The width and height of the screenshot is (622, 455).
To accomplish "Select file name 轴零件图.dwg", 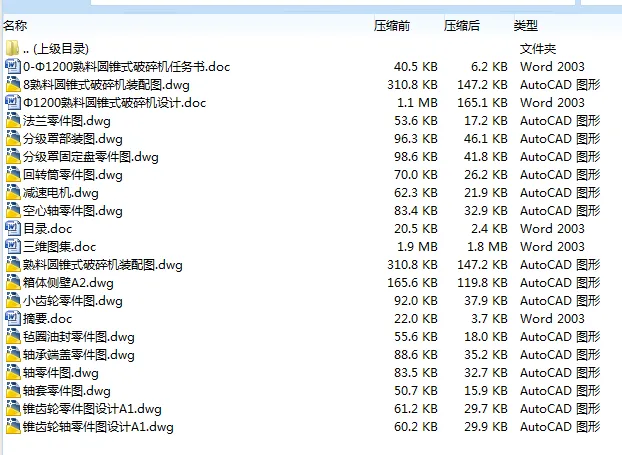I will (61, 373).
